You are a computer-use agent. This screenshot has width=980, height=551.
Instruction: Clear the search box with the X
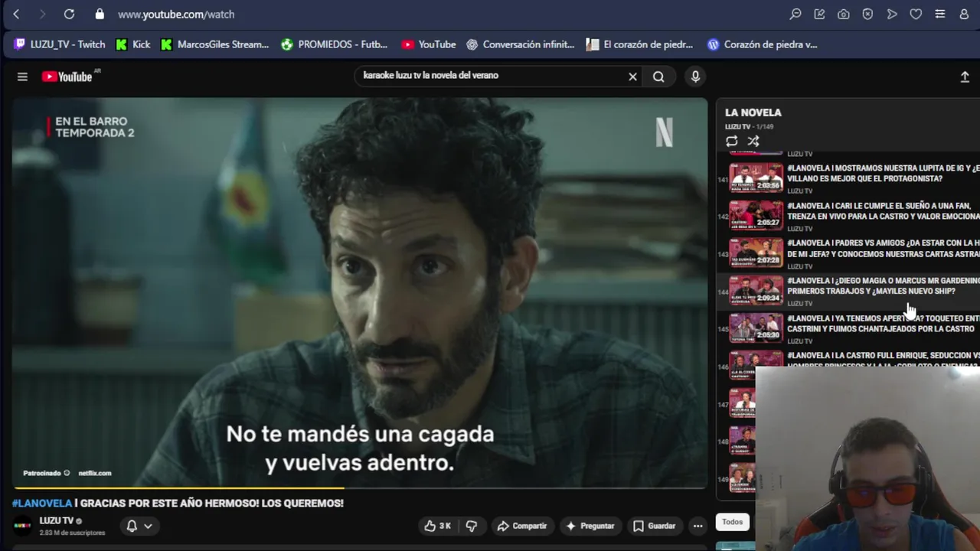[x=632, y=77]
